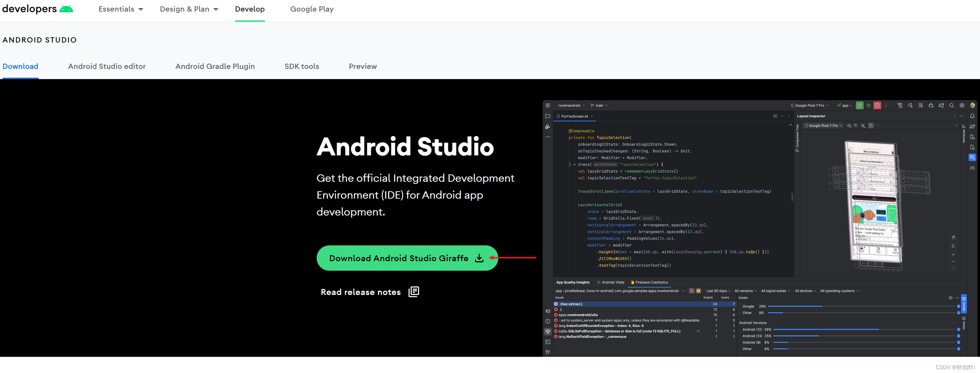Close the ForYouScreen.kt tab

pos(592,116)
